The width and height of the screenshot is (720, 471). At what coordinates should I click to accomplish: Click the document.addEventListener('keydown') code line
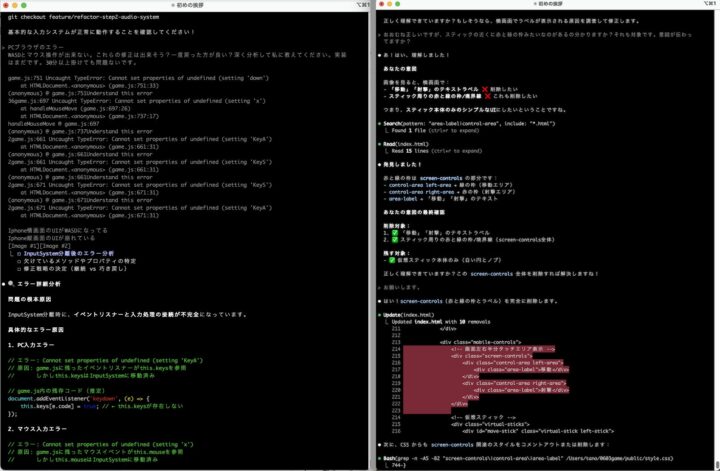[79, 398]
